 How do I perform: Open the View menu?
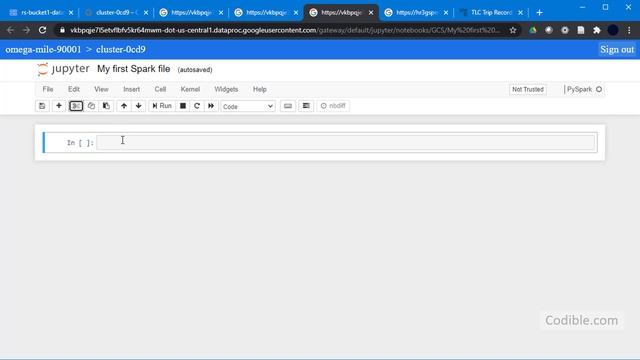[x=101, y=89]
